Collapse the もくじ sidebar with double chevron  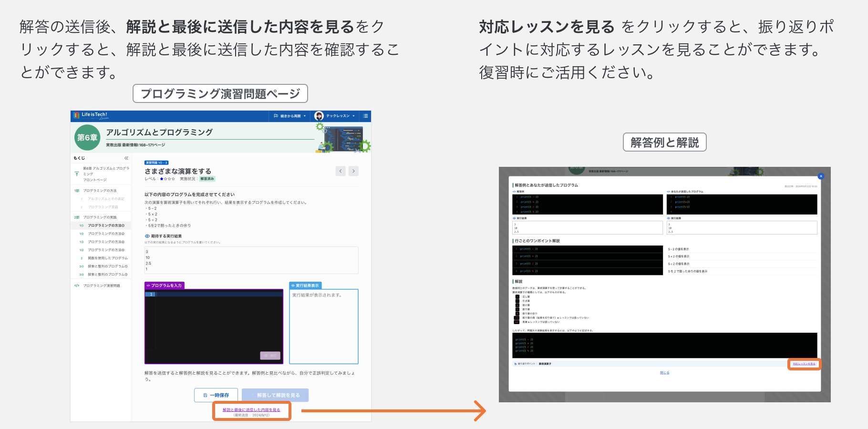[126, 158]
